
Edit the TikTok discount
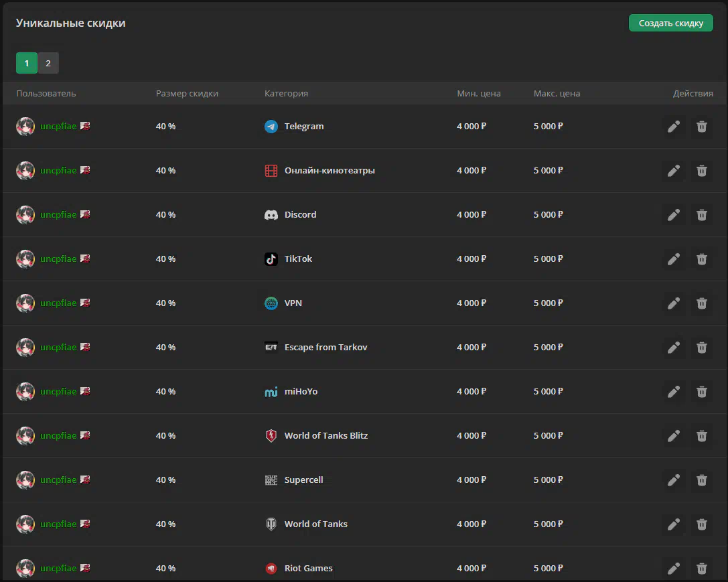(674, 259)
